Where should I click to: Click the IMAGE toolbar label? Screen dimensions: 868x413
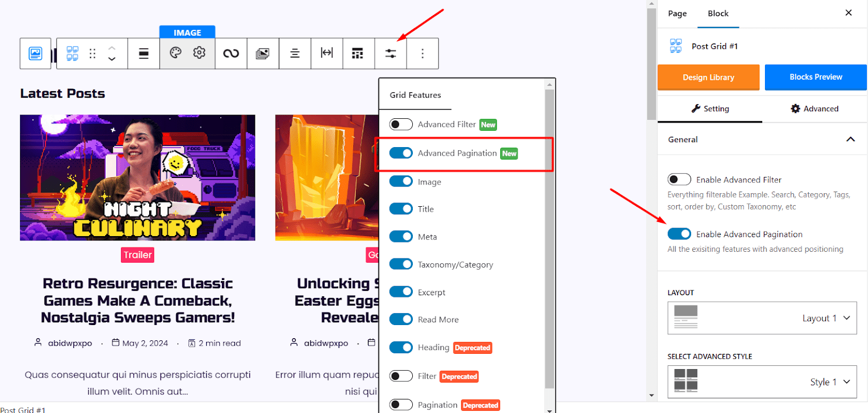[187, 33]
